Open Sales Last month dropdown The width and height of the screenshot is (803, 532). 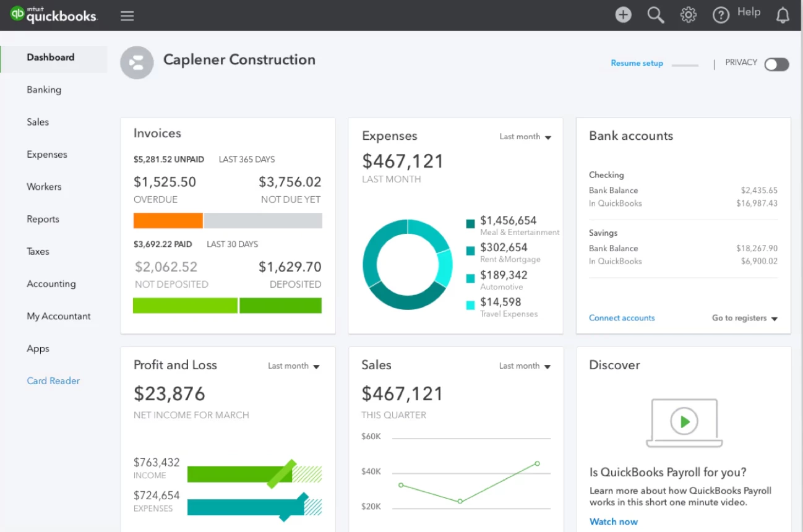click(525, 366)
